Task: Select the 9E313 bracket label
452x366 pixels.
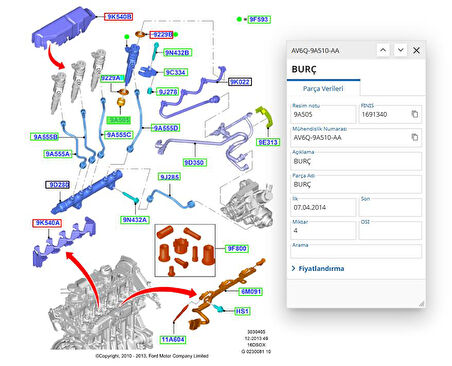Action: pyautogui.click(x=268, y=142)
